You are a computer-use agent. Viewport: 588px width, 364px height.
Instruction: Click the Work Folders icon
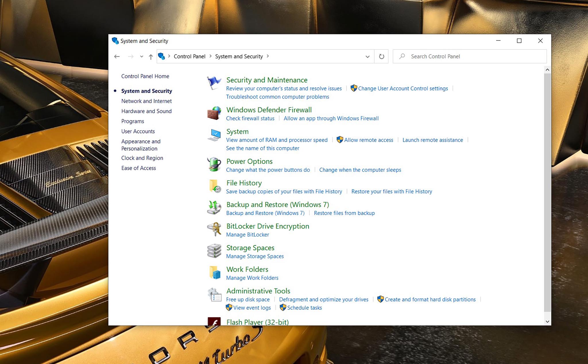[214, 272]
